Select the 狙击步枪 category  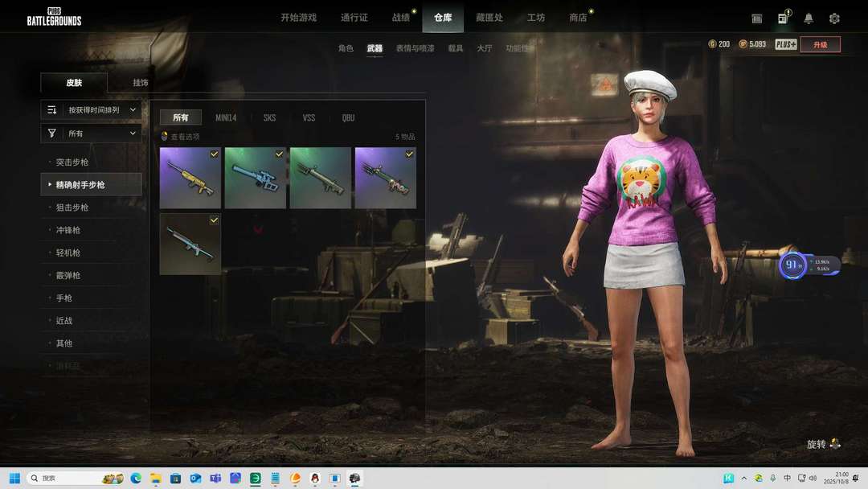(x=92, y=208)
